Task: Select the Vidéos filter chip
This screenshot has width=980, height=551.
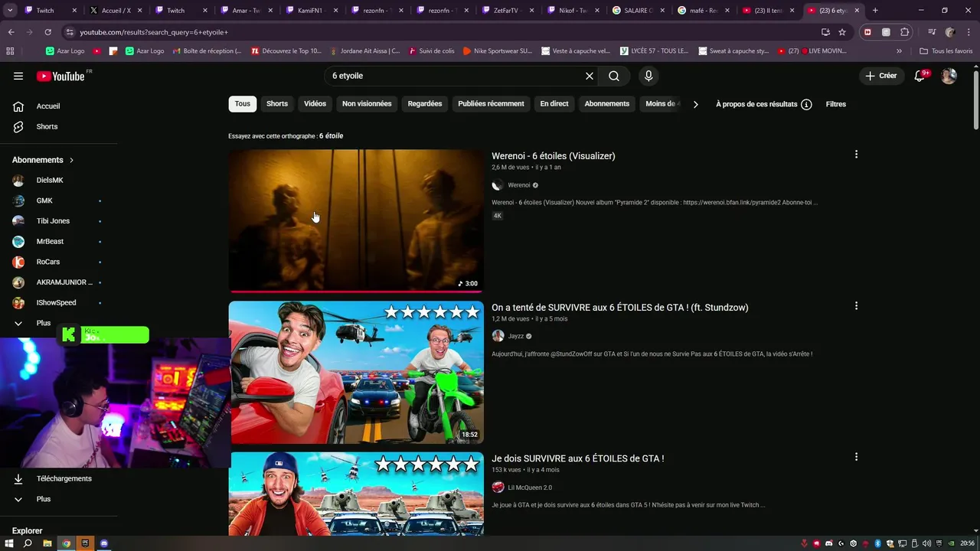Action: pyautogui.click(x=315, y=104)
